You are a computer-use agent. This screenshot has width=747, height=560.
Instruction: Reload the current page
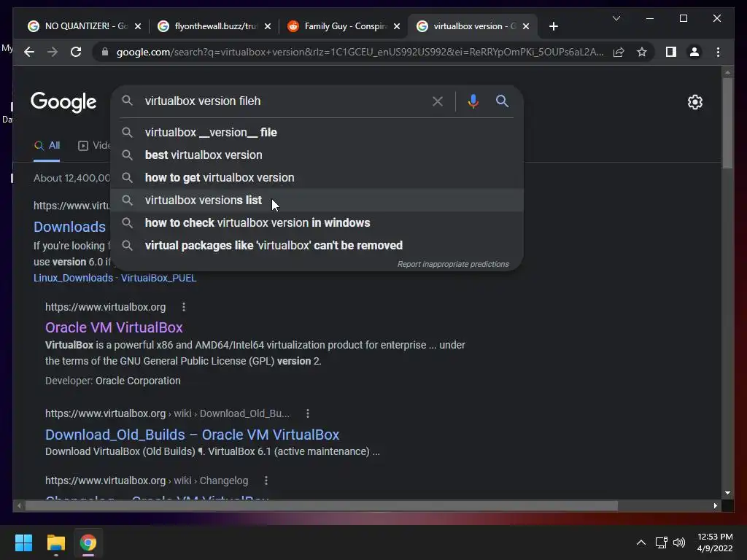click(76, 52)
